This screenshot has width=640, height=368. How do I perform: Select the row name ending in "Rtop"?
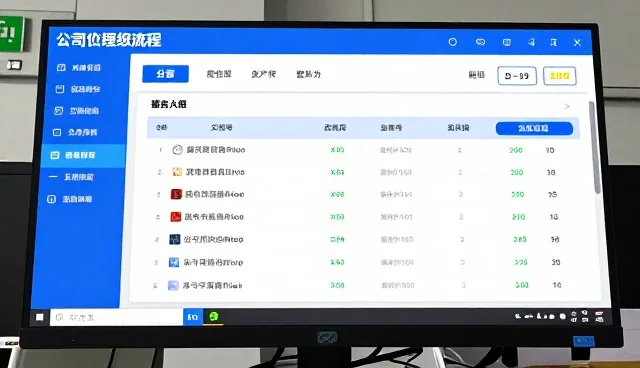[x=213, y=239]
